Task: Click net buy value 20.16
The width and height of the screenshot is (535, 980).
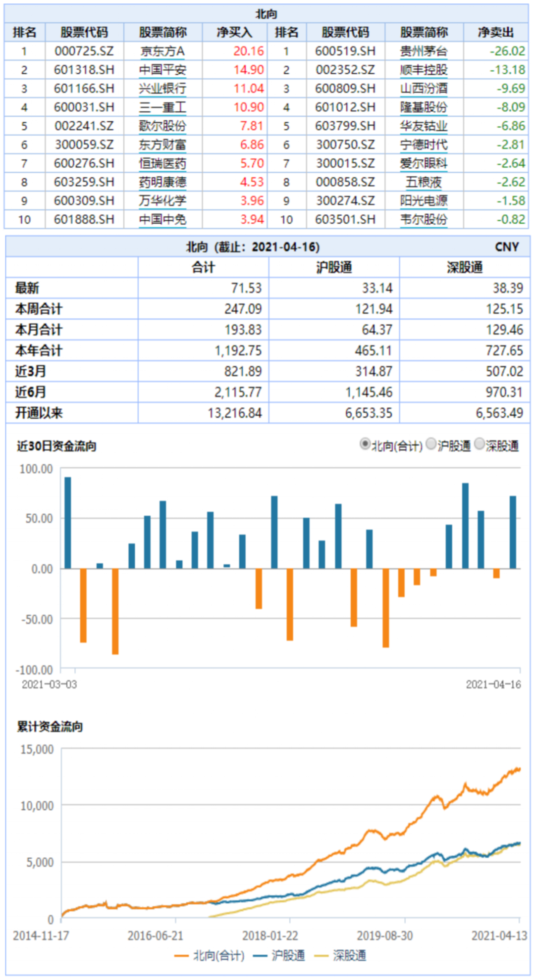Action: click(249, 51)
